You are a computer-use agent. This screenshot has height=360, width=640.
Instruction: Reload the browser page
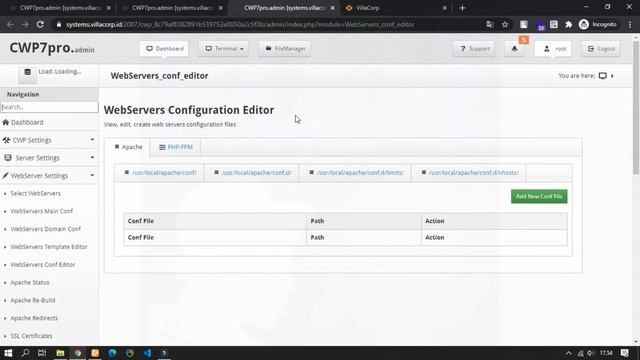click(40, 24)
